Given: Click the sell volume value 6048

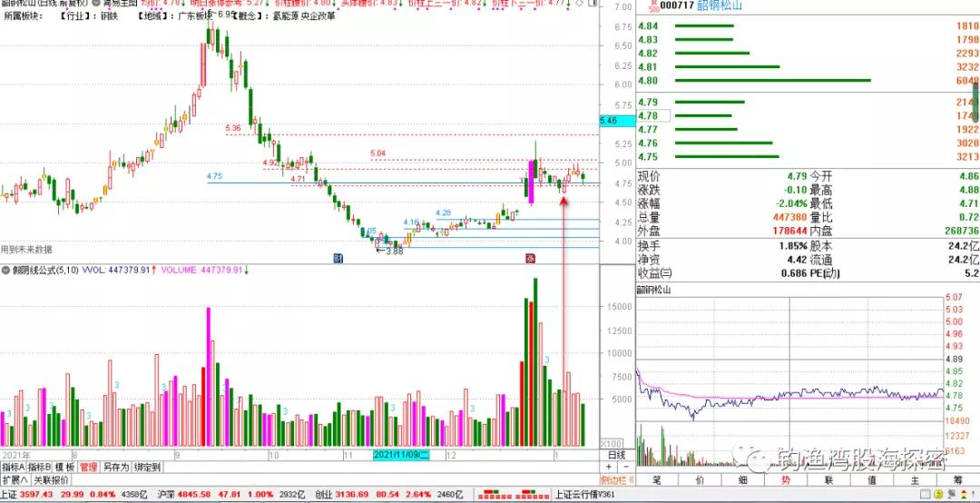Looking at the screenshot, I should [x=967, y=81].
